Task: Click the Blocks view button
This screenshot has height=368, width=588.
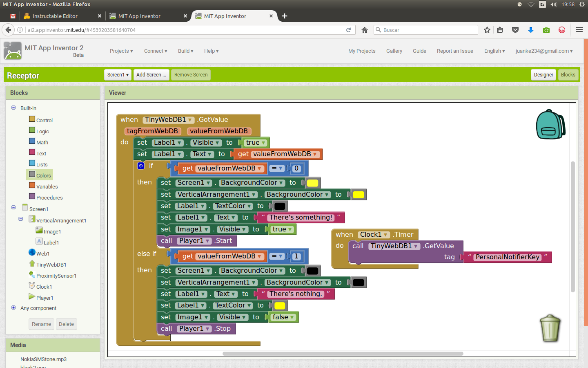Action: pos(568,75)
